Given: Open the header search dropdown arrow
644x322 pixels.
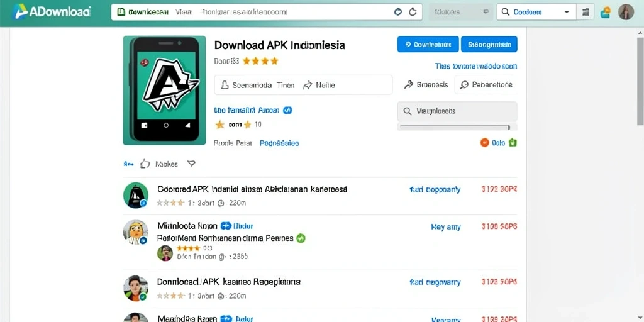Looking at the screenshot, I should point(567,13).
